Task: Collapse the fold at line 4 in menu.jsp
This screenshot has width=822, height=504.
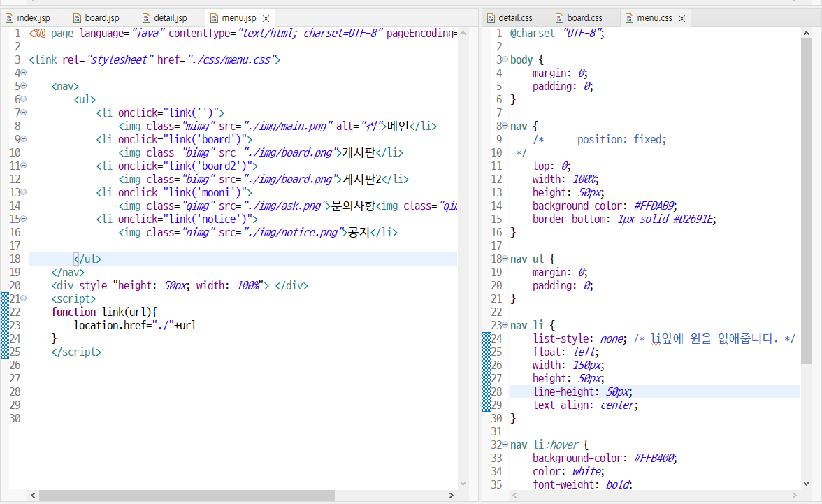Action: [24, 73]
